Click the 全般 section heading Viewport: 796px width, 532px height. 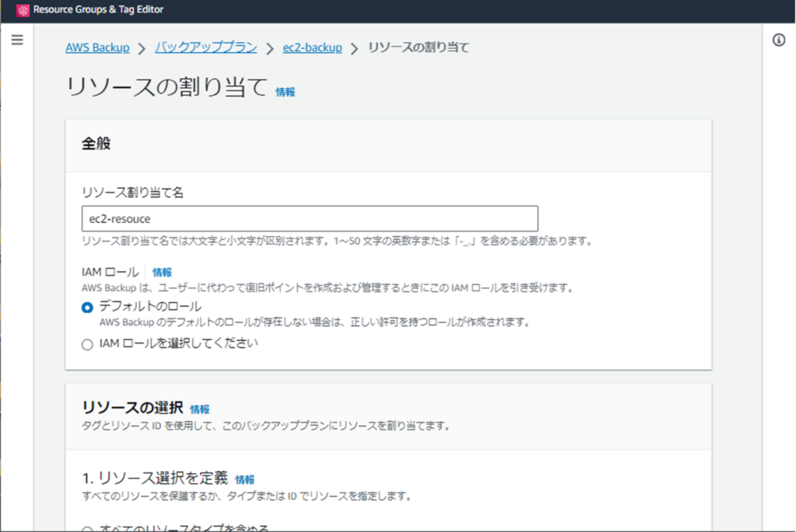(x=96, y=144)
